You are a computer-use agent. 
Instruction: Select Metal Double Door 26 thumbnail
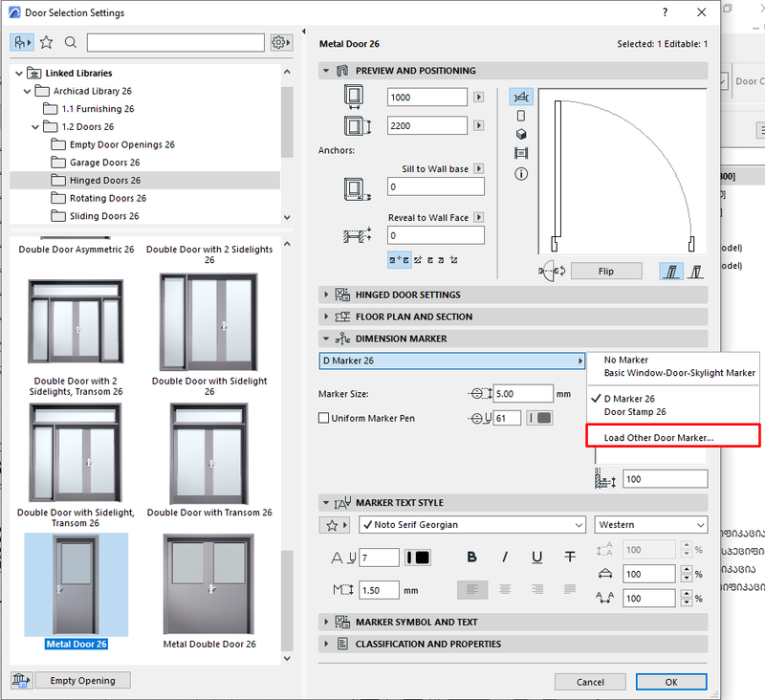[208, 584]
